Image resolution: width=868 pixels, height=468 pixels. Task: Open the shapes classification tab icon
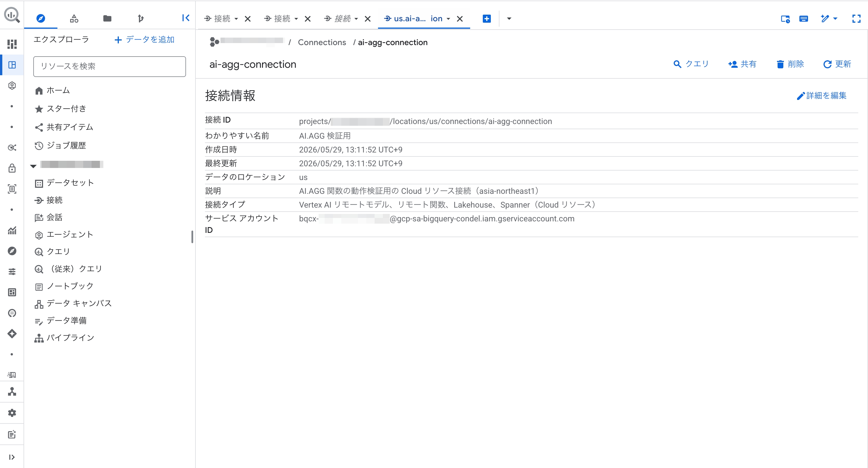click(x=74, y=18)
